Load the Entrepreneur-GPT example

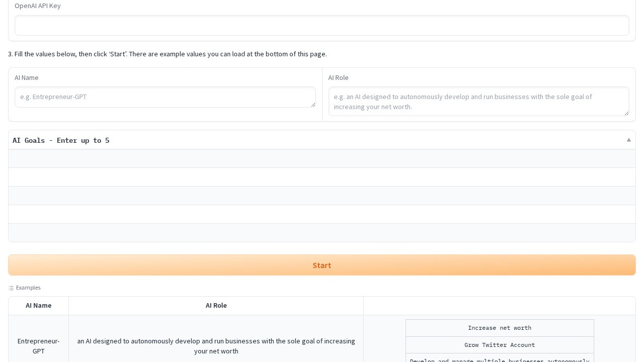click(x=39, y=346)
